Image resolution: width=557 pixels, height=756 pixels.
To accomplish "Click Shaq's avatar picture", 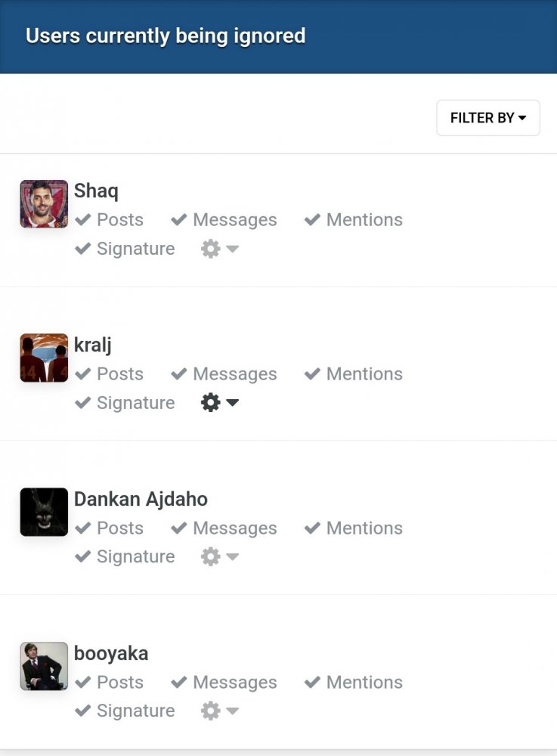I will [x=44, y=204].
